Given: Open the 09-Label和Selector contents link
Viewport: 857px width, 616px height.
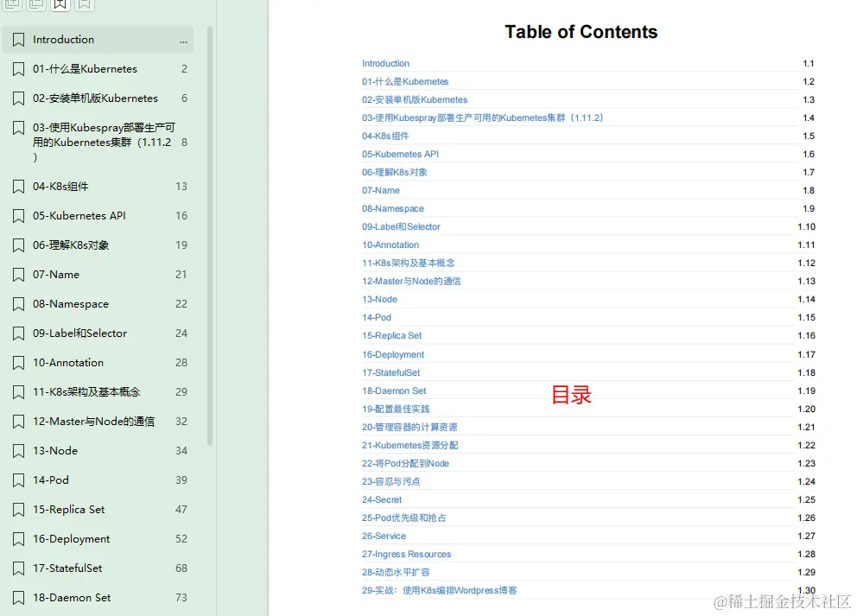Looking at the screenshot, I should (401, 226).
